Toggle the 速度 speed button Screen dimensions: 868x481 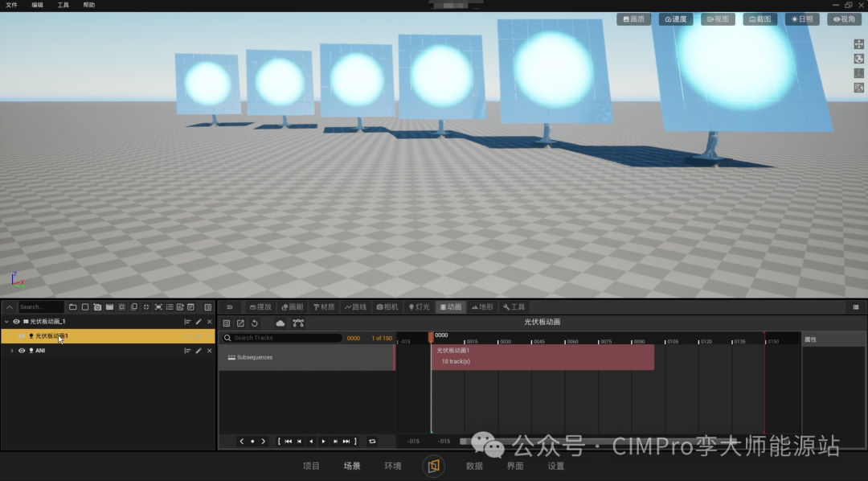(x=676, y=18)
